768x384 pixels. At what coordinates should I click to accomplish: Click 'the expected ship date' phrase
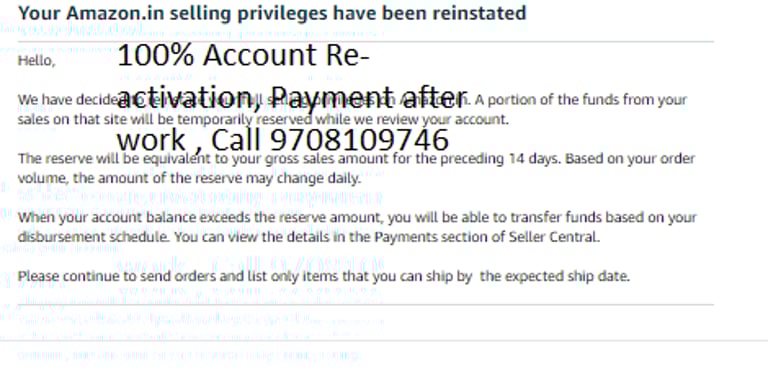[x=554, y=277]
